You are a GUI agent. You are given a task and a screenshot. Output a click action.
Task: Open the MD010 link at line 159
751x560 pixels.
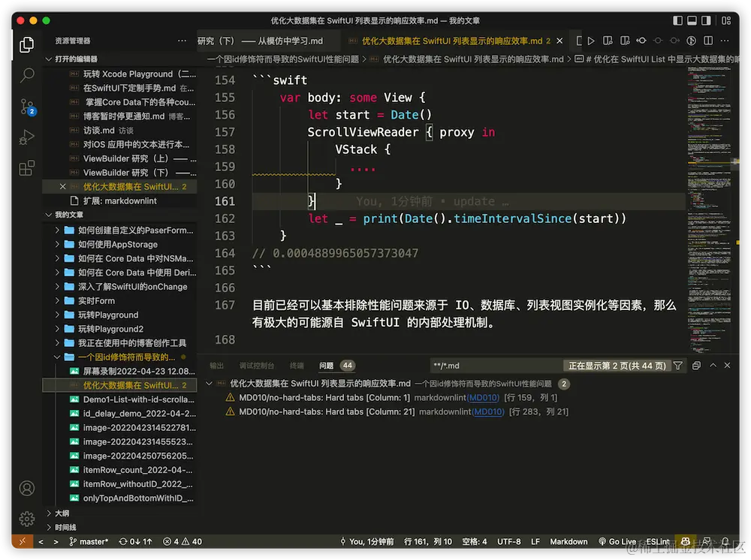[x=483, y=398]
